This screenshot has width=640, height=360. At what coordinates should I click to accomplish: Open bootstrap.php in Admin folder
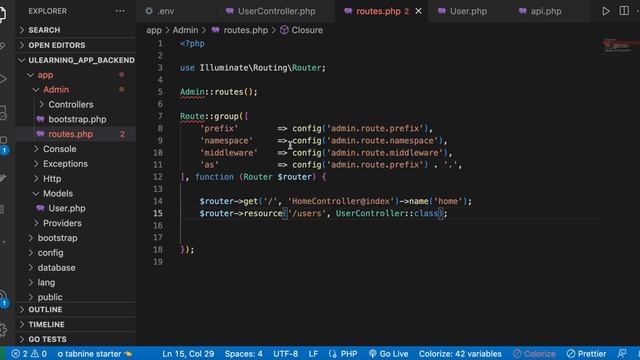(x=76, y=119)
